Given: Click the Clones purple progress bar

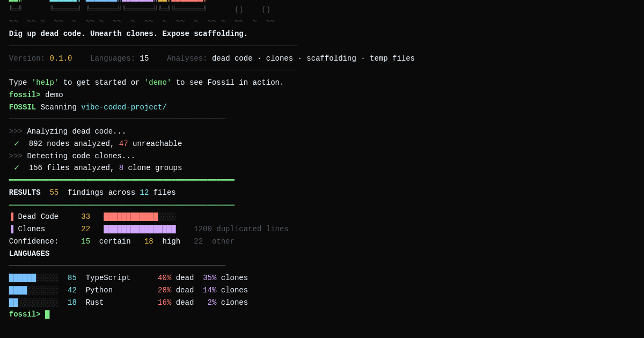Looking at the screenshot, I should [140, 229].
